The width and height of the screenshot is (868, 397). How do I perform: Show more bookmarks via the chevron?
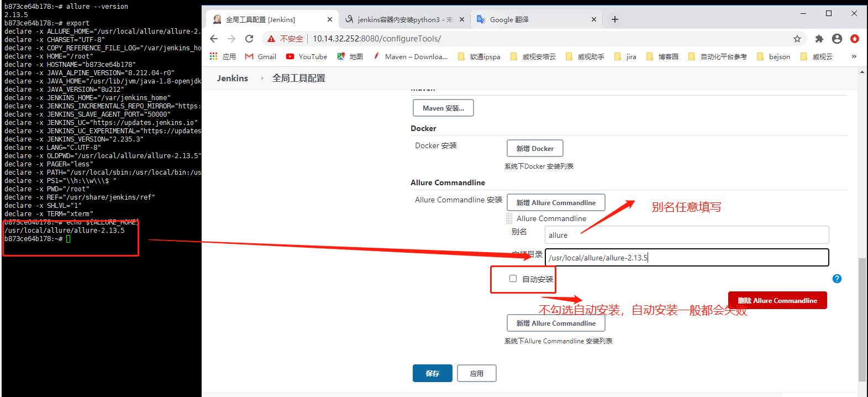(x=854, y=56)
